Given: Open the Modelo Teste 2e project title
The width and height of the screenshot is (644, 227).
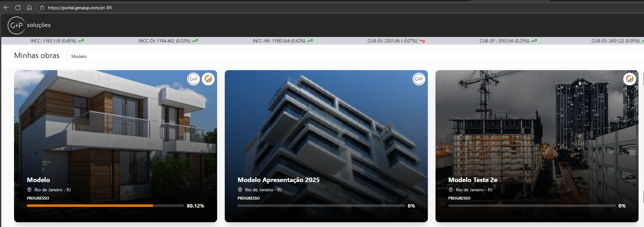Looking at the screenshot, I should [473, 180].
